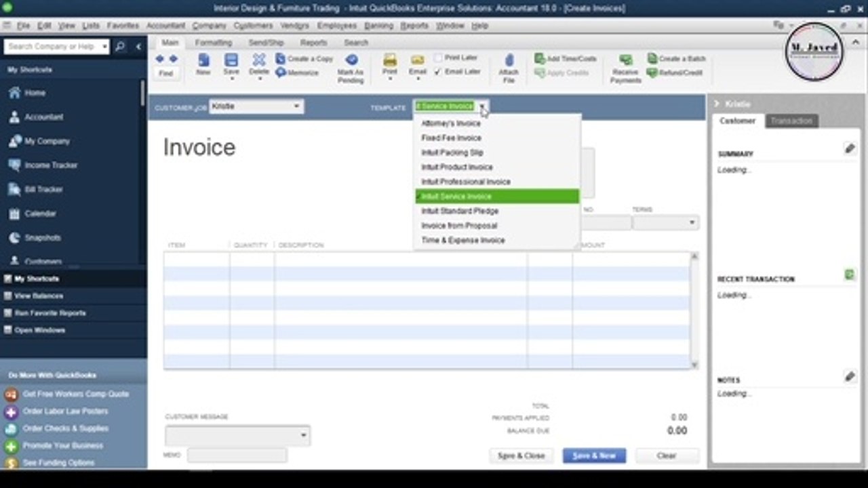This screenshot has width=868, height=488.
Task: Open Print dropdown arrow
Action: pos(390,79)
